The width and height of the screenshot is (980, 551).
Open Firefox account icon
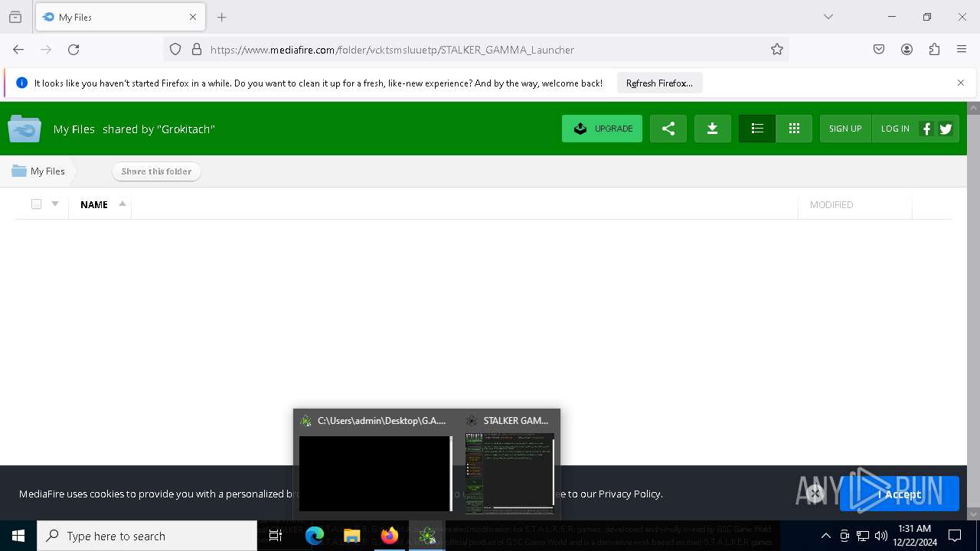coord(906,50)
